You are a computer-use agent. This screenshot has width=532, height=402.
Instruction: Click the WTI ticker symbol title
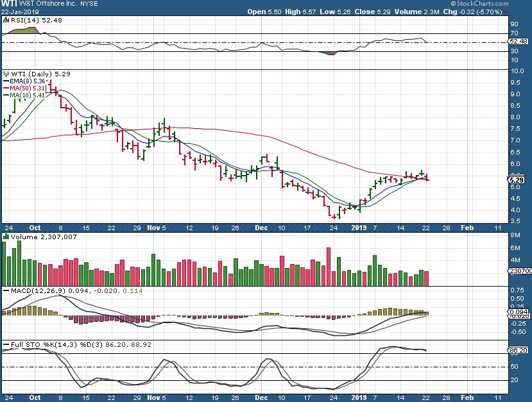[9, 3]
